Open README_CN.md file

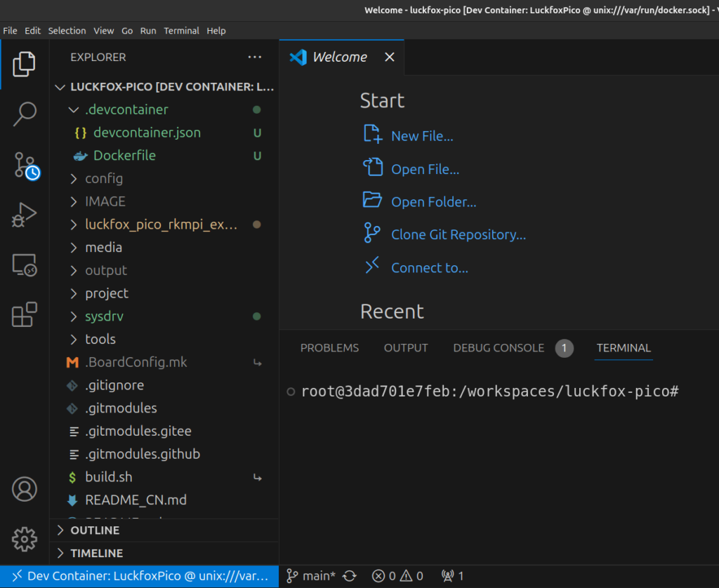point(136,500)
